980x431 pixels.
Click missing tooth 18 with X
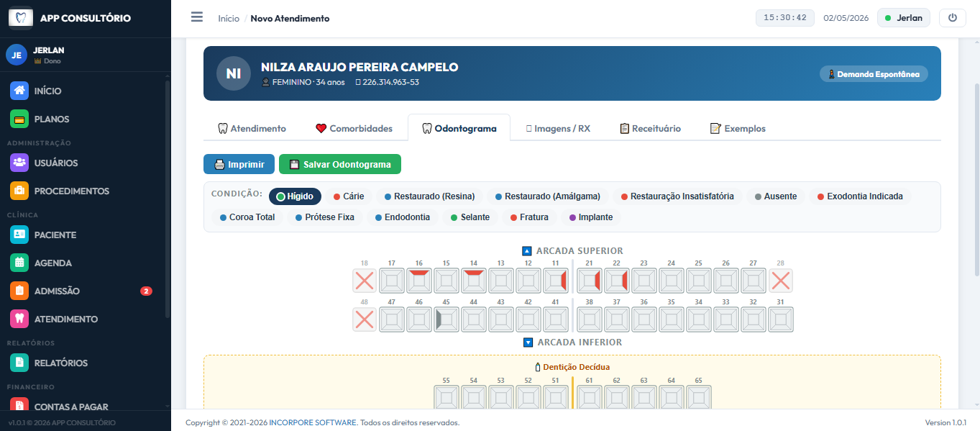click(x=365, y=281)
